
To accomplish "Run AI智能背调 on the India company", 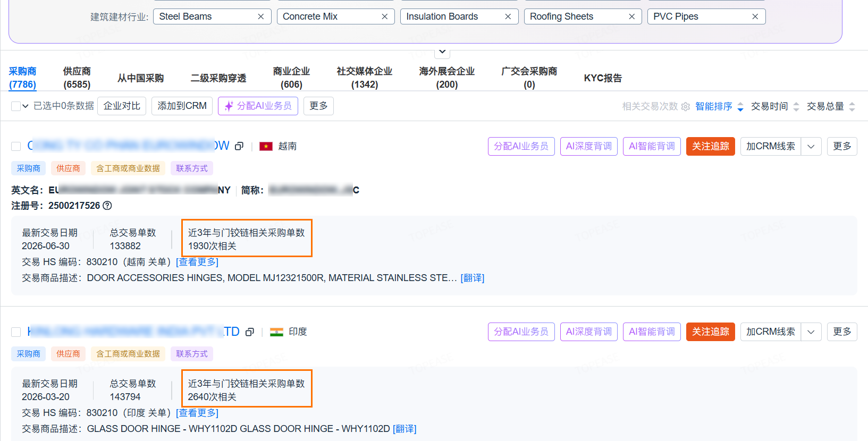I will click(652, 332).
